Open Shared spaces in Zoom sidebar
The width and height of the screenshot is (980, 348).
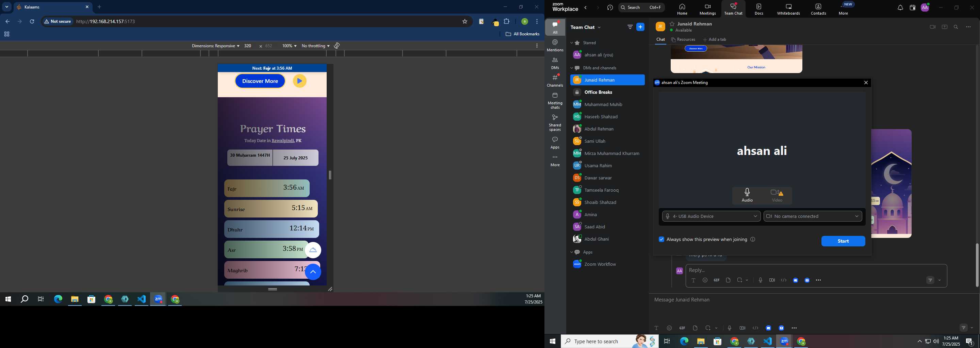click(555, 123)
